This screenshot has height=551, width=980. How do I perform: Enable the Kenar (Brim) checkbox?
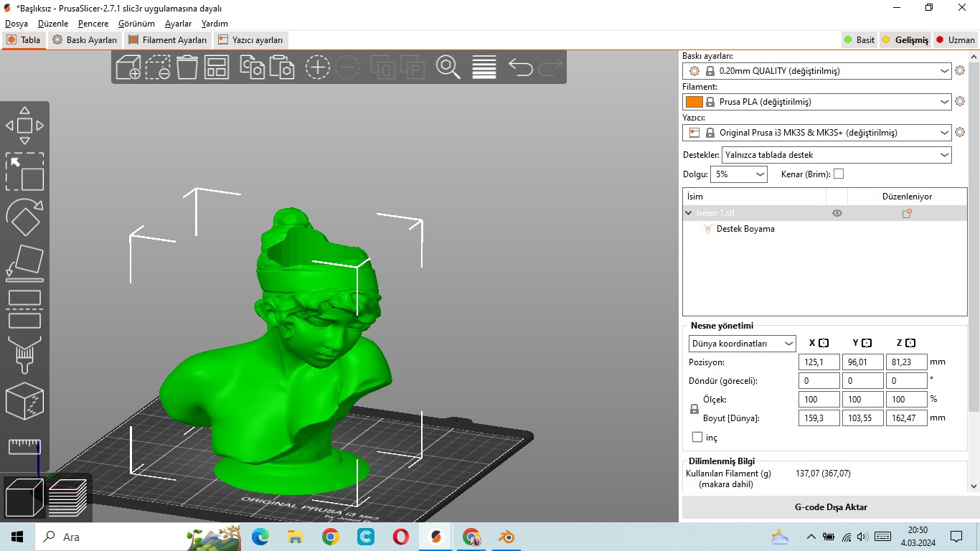click(x=839, y=174)
